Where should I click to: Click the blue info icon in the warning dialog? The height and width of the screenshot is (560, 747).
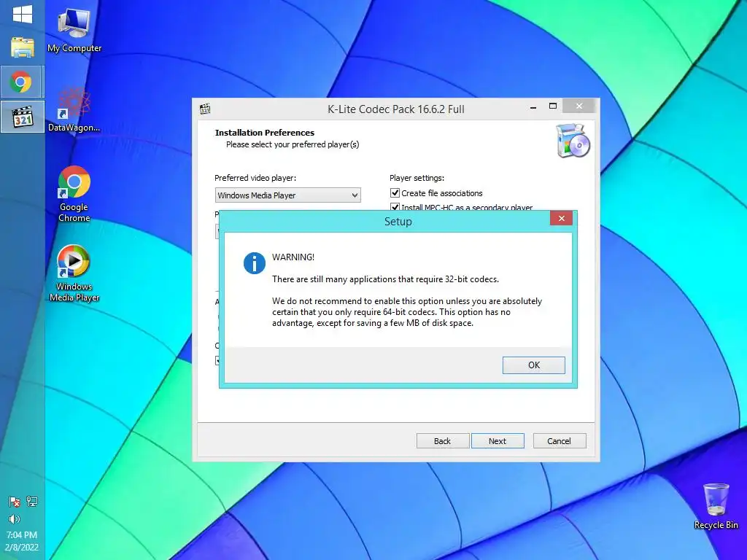point(255,262)
